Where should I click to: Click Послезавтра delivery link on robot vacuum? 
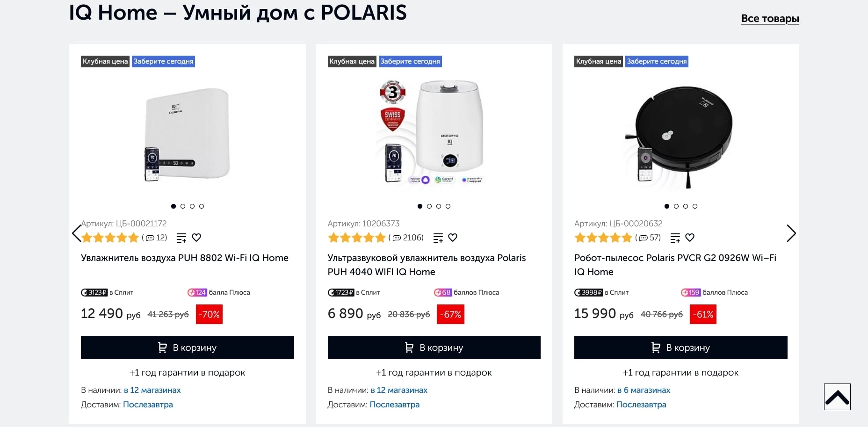pos(642,405)
